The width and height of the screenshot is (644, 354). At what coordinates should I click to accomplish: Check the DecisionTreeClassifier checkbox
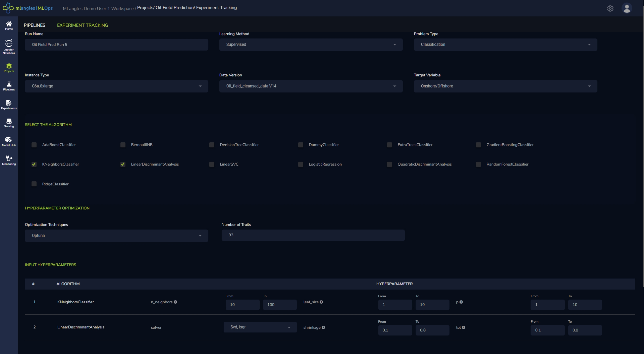click(x=212, y=145)
